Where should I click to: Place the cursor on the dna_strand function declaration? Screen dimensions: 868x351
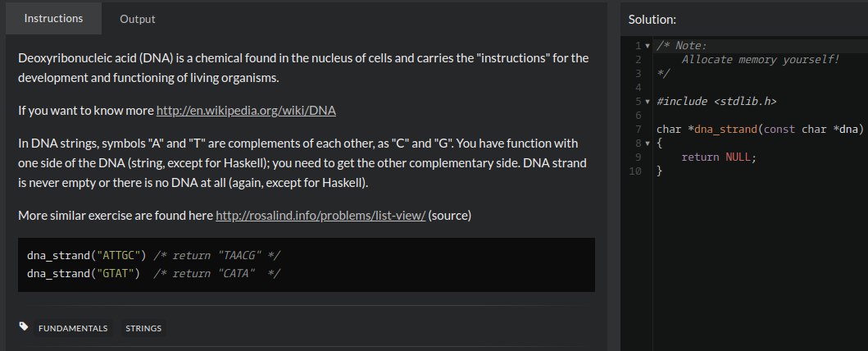pyautogui.click(x=760, y=130)
